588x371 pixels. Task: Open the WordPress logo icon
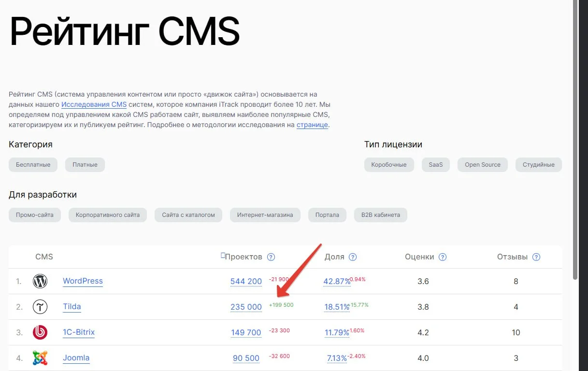pos(40,281)
